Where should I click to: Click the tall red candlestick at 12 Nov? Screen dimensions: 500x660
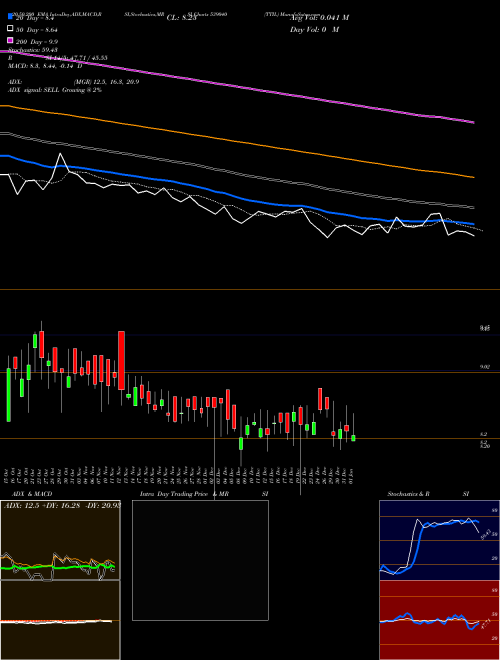click(121, 360)
